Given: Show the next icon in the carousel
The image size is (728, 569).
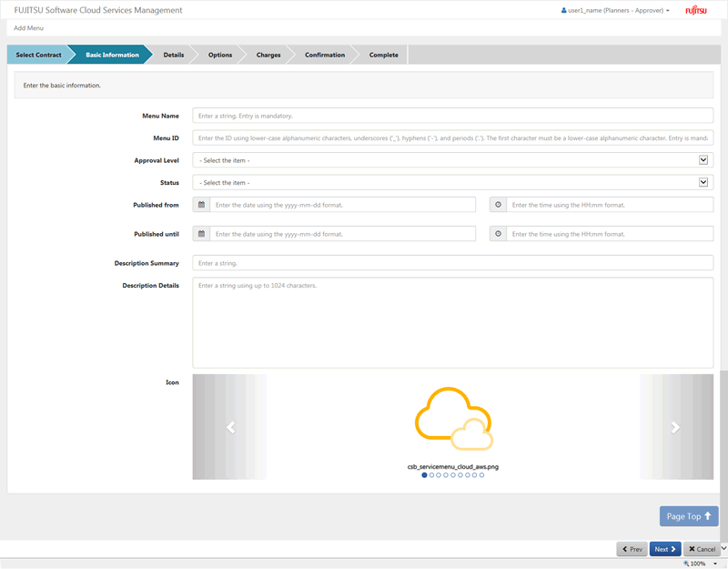Looking at the screenshot, I should [675, 427].
